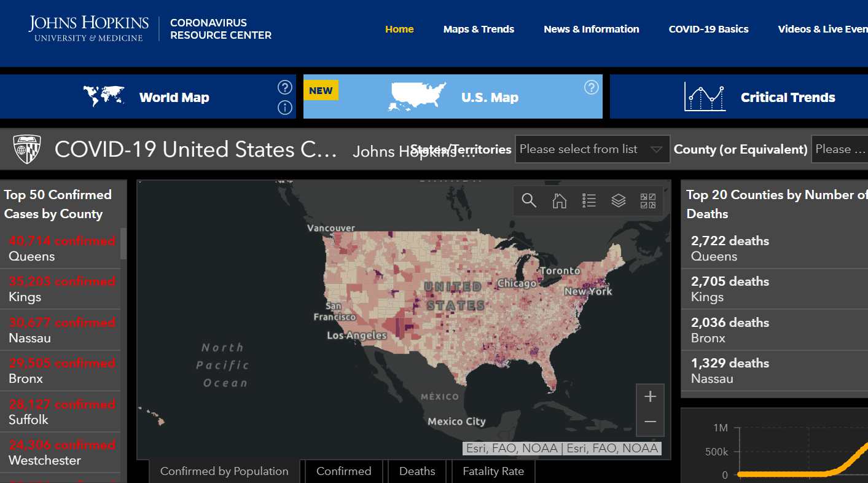Open the map search tool
The height and width of the screenshot is (483, 868).
pos(529,200)
